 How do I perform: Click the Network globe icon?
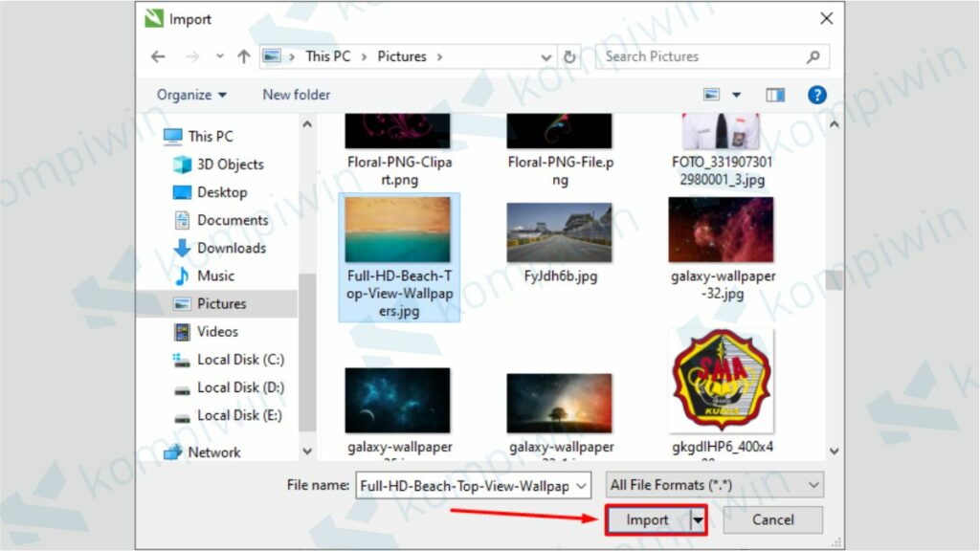pos(172,452)
